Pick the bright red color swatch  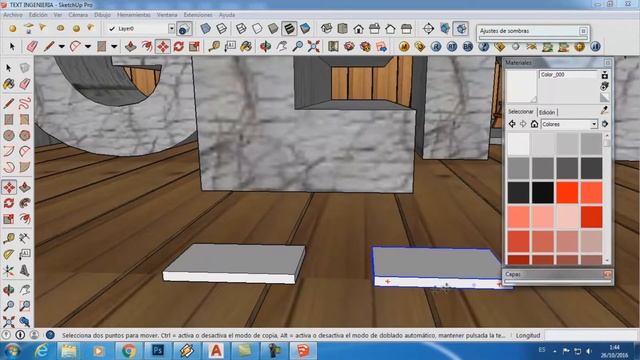coord(567,192)
